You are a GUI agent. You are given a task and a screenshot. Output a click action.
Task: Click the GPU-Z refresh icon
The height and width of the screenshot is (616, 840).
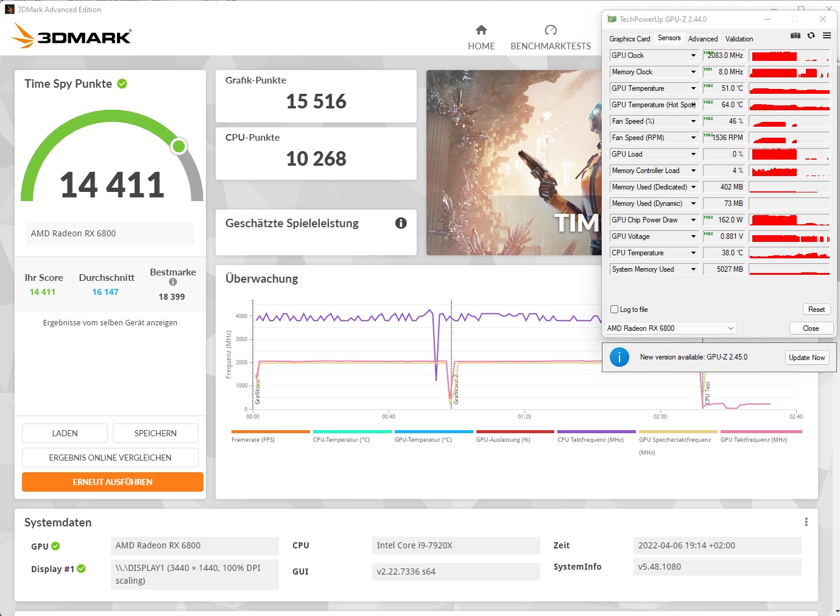pos(811,35)
